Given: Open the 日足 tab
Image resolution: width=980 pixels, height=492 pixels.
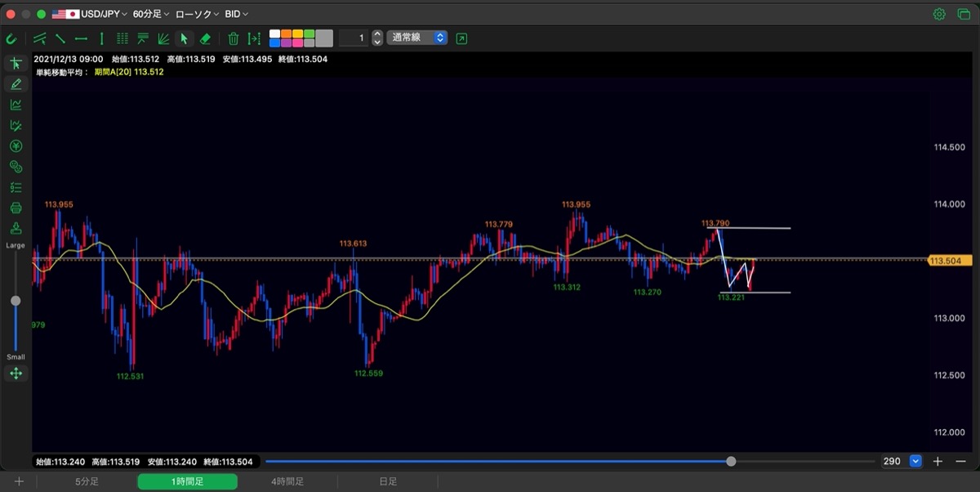Looking at the screenshot, I should (x=388, y=481).
